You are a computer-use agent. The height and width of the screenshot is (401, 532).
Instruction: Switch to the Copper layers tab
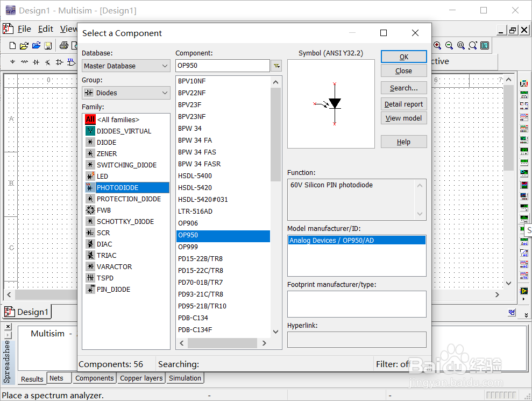pos(141,378)
